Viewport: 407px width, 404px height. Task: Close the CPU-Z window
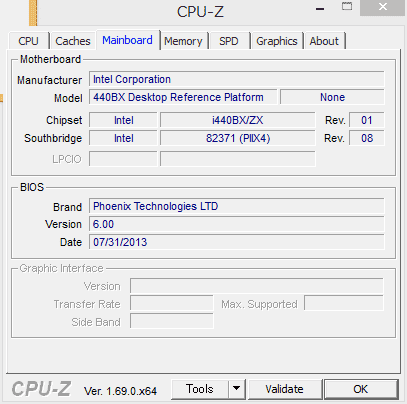tap(383, 7)
